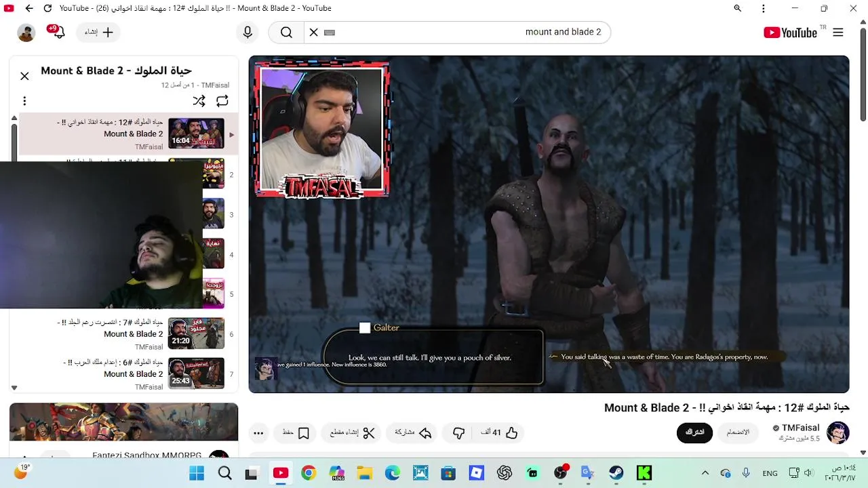Open Google Chrome from the taskbar

(x=309, y=473)
